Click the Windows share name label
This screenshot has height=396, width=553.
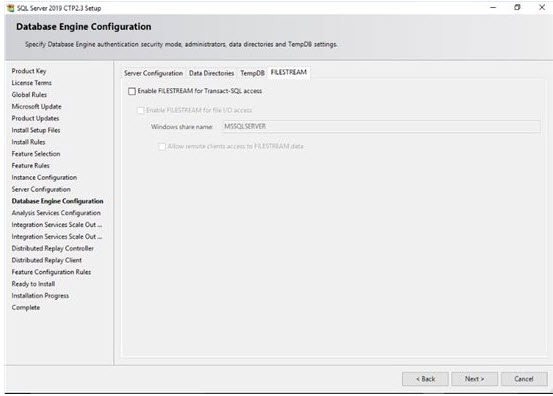pyautogui.click(x=182, y=127)
